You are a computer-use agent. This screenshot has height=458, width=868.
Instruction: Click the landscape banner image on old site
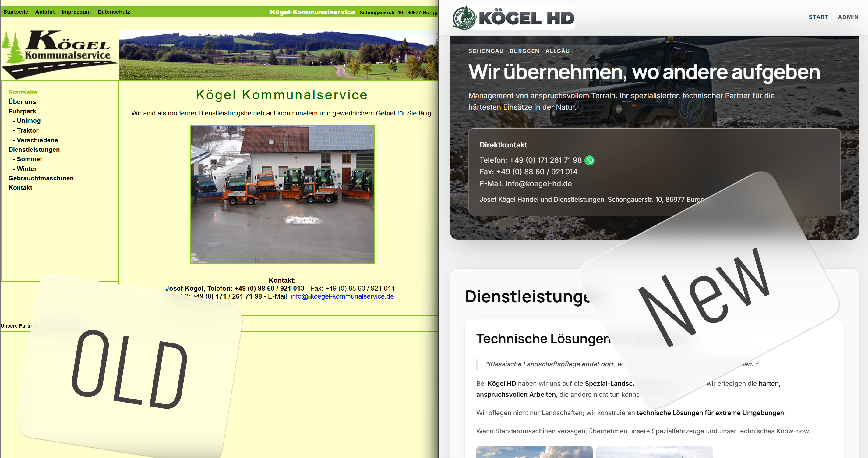tap(278, 55)
